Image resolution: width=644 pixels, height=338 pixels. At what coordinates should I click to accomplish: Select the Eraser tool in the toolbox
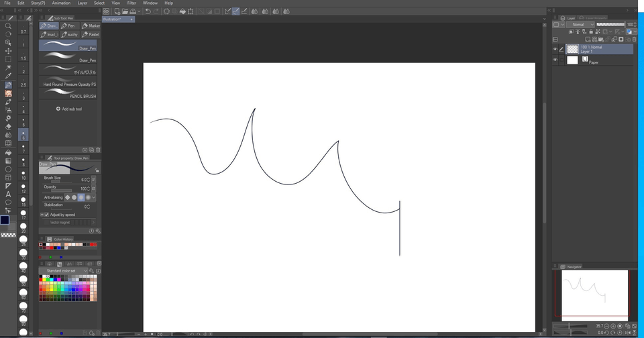(8, 126)
